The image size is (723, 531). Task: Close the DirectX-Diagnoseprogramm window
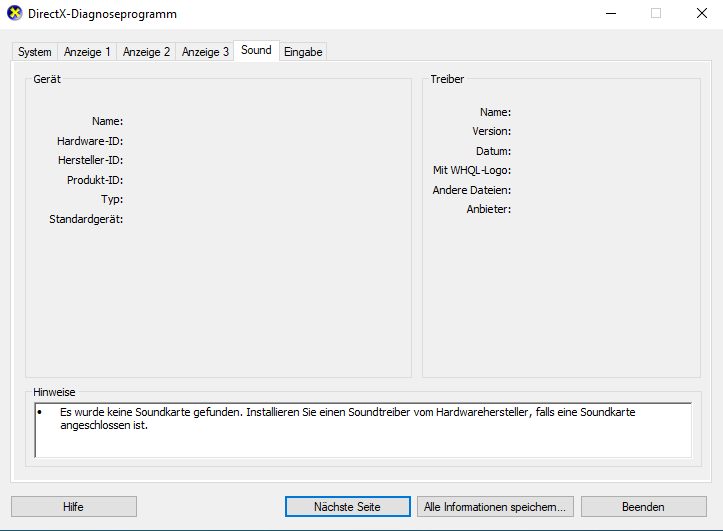coord(701,13)
